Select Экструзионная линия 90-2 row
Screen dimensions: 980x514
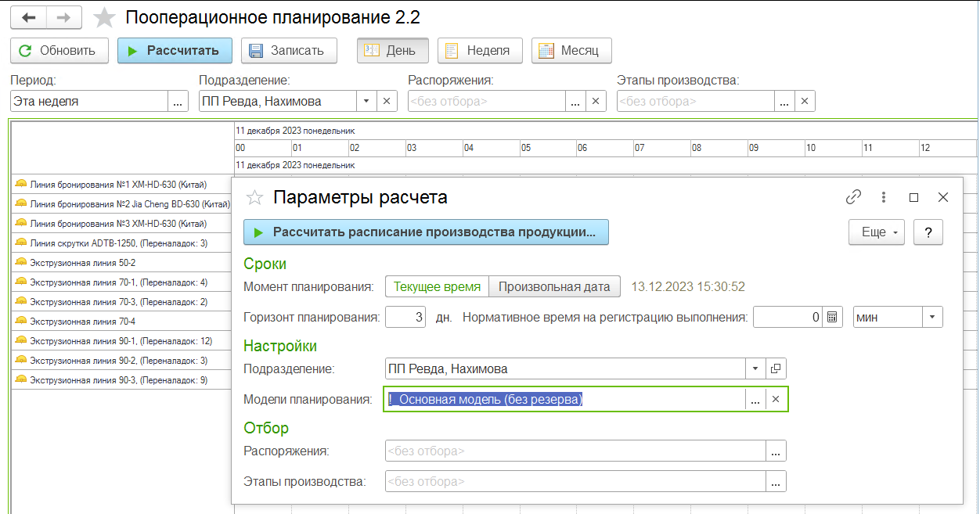(x=122, y=361)
